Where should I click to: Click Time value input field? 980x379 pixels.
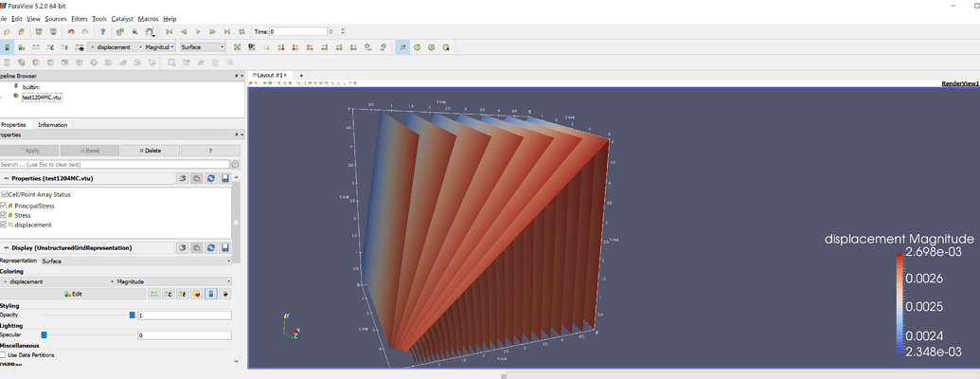(299, 31)
